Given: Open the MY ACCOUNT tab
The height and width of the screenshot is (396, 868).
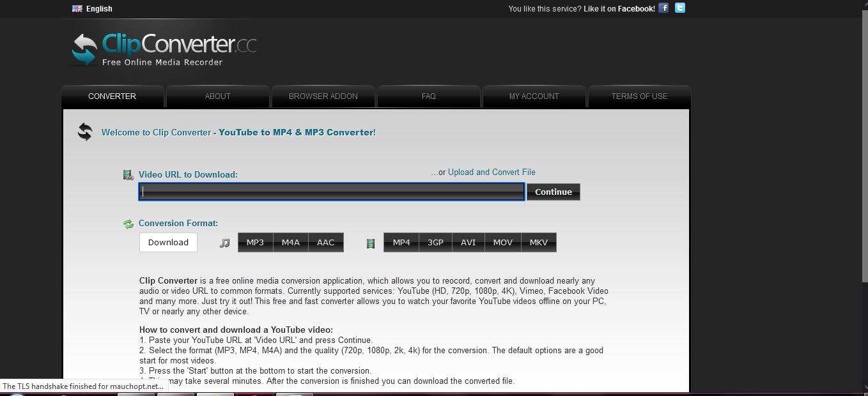Looking at the screenshot, I should 534,96.
